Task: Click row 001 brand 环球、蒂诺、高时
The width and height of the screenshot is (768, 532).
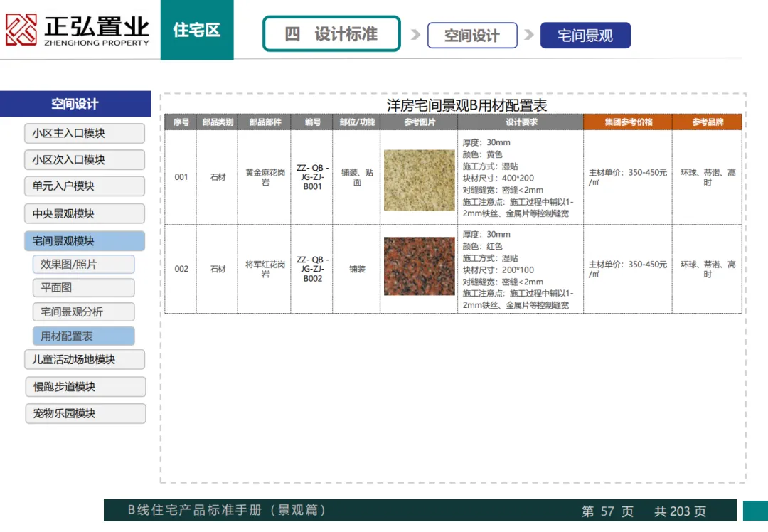Action: [x=708, y=177]
